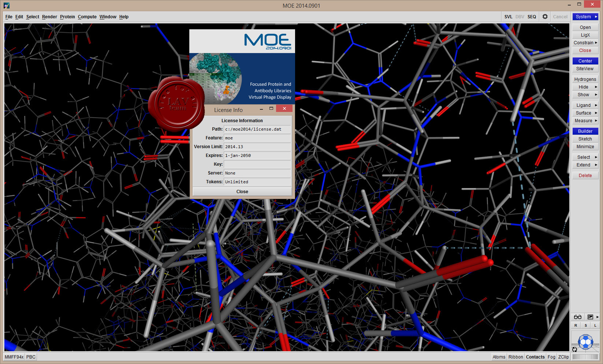The height and width of the screenshot is (364, 603).
Task: Click the red Close button in right panel
Action: (x=585, y=50)
